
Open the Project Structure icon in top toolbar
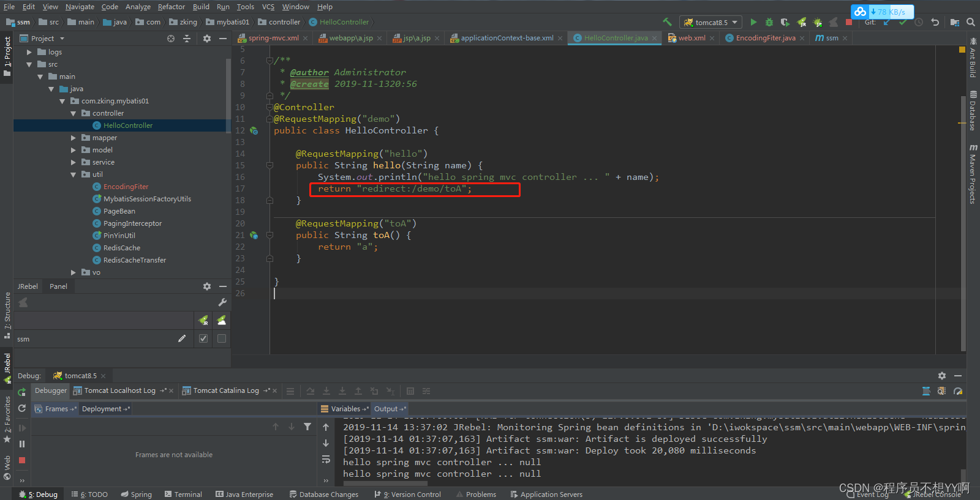pos(955,22)
